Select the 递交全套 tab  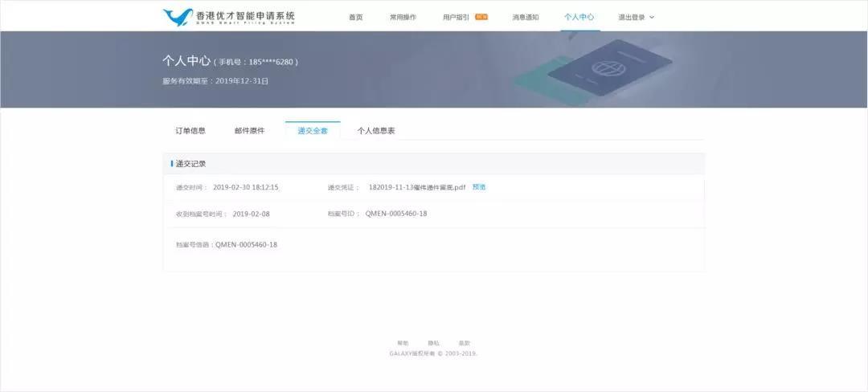coord(313,131)
